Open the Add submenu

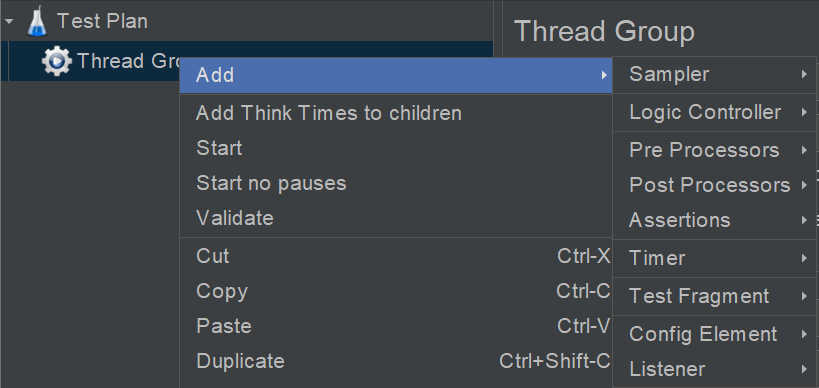click(x=396, y=75)
